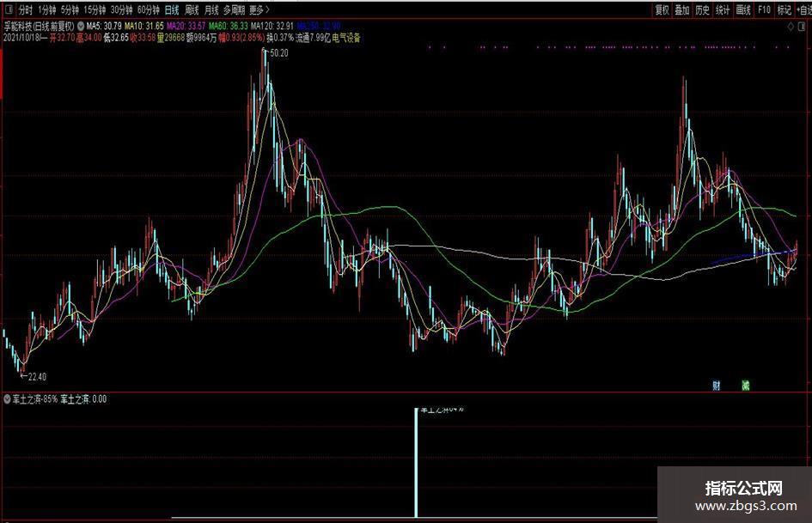Open the 多周期 multi-period view
The height and width of the screenshot is (523, 812).
(234, 9)
